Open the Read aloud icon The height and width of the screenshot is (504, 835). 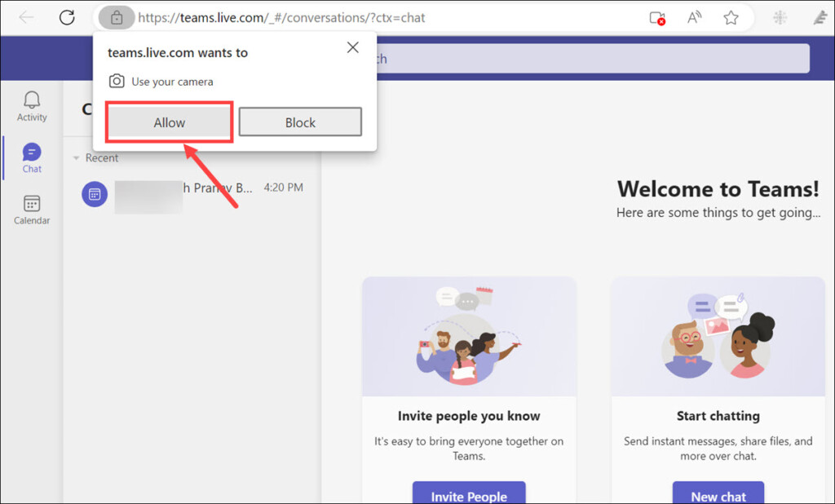[x=695, y=18]
